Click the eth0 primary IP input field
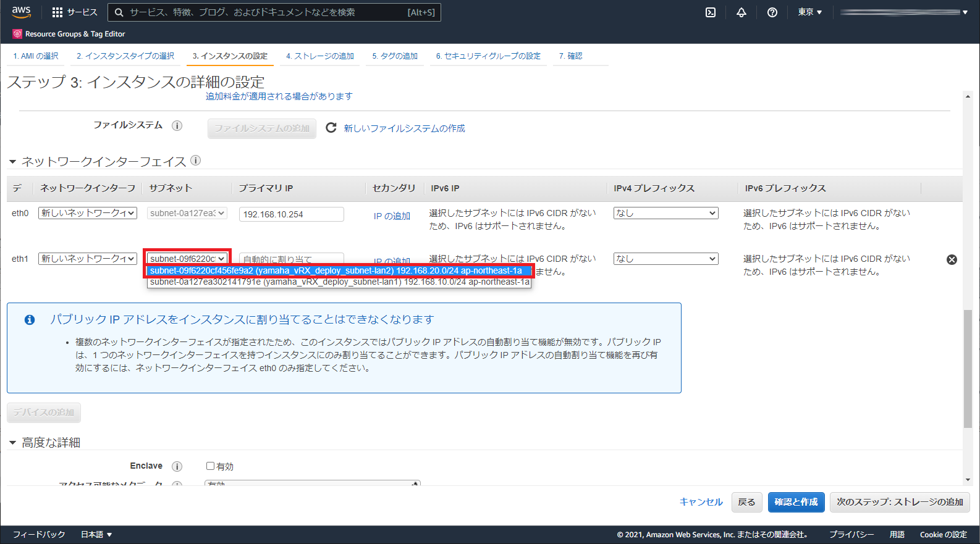The height and width of the screenshot is (544, 980). pos(291,214)
